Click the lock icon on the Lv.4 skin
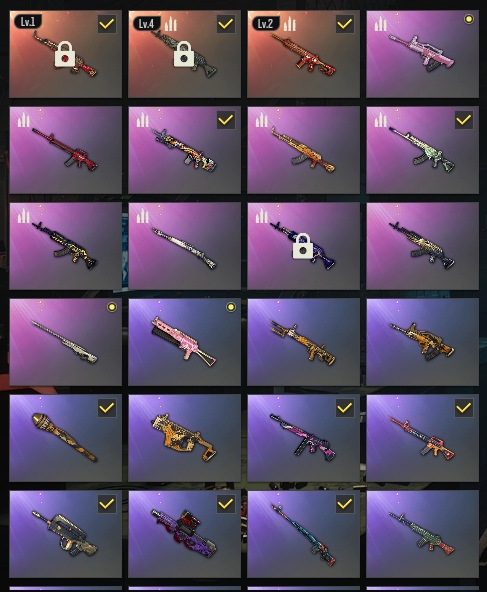This screenshot has width=487, height=592. point(184,54)
